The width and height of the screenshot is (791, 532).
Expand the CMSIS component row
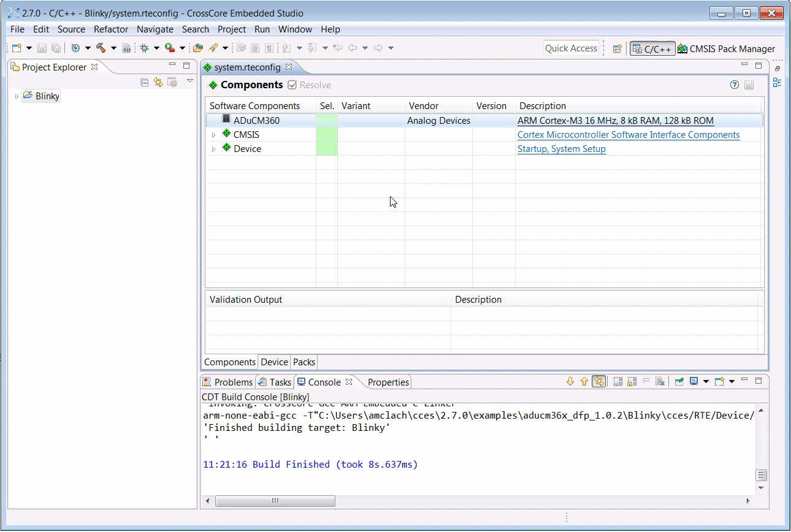[x=213, y=135]
